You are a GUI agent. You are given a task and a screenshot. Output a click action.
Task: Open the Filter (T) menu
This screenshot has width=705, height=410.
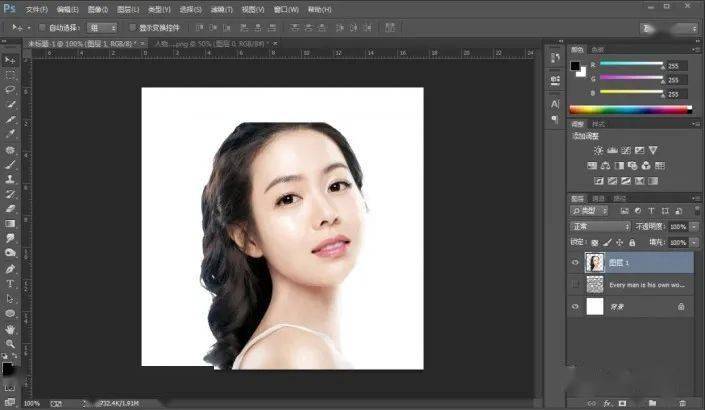(222, 9)
